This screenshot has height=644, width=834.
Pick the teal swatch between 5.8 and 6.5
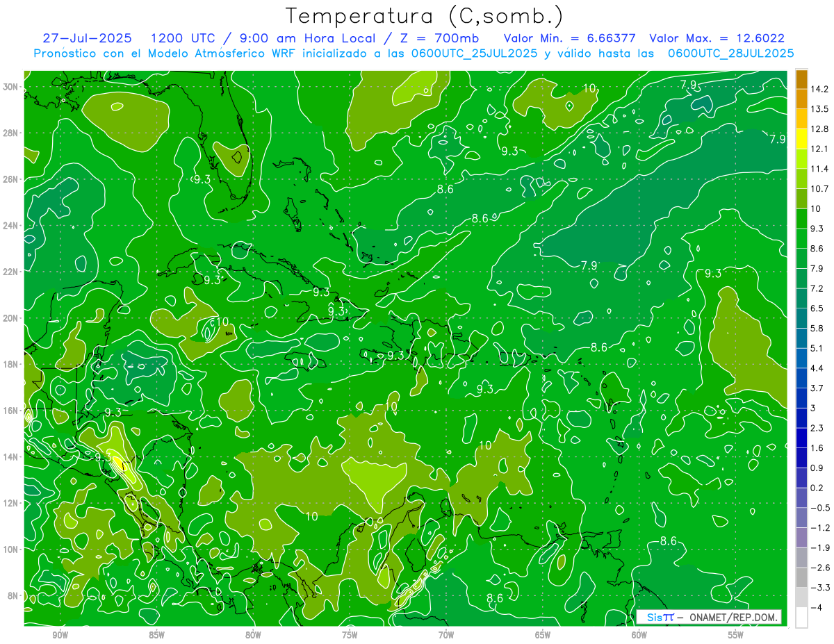pos(801,318)
